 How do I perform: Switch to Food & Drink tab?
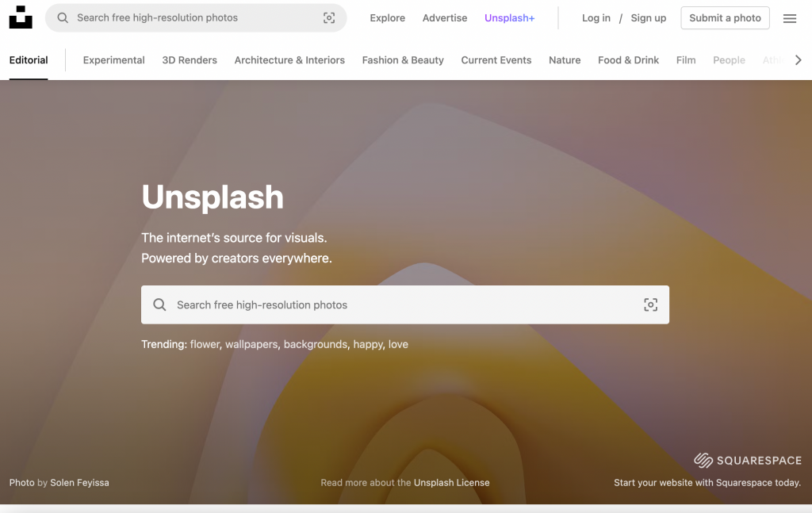(628, 60)
